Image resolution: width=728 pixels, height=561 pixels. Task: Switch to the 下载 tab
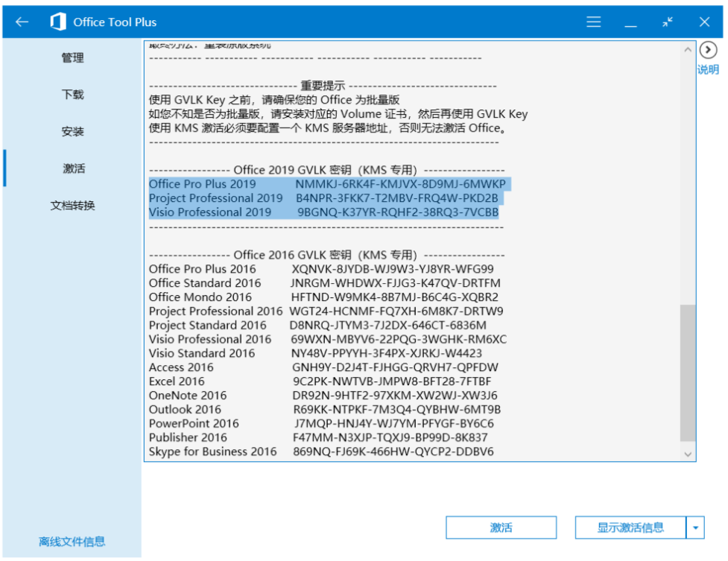[73, 95]
